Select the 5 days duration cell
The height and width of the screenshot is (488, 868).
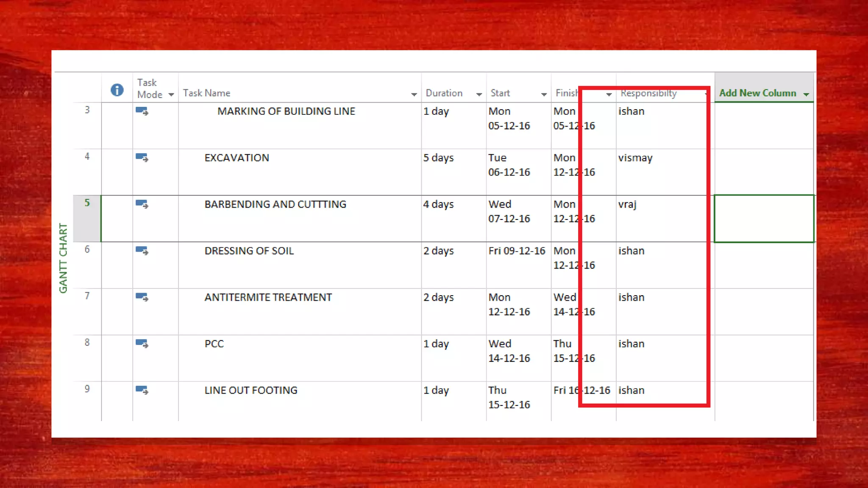pos(439,158)
